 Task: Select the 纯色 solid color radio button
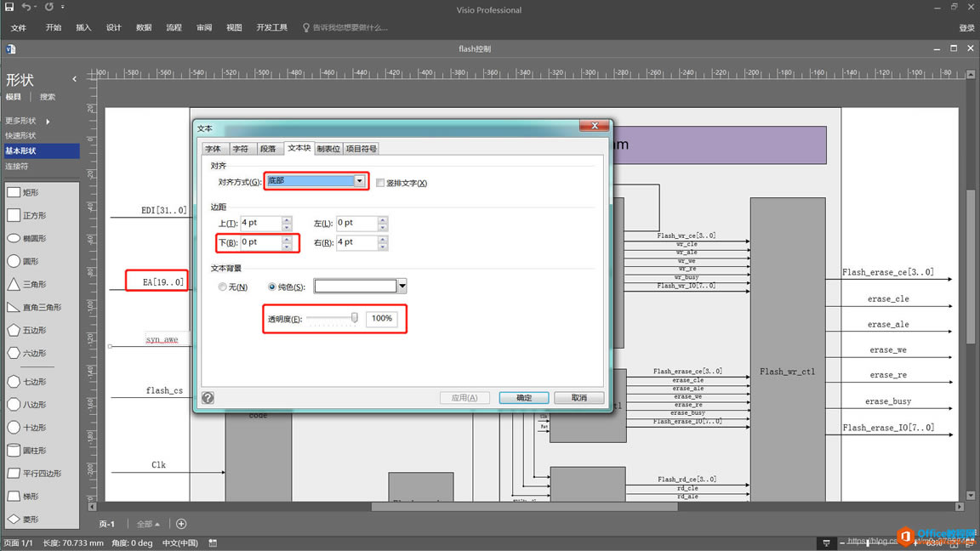(x=273, y=287)
